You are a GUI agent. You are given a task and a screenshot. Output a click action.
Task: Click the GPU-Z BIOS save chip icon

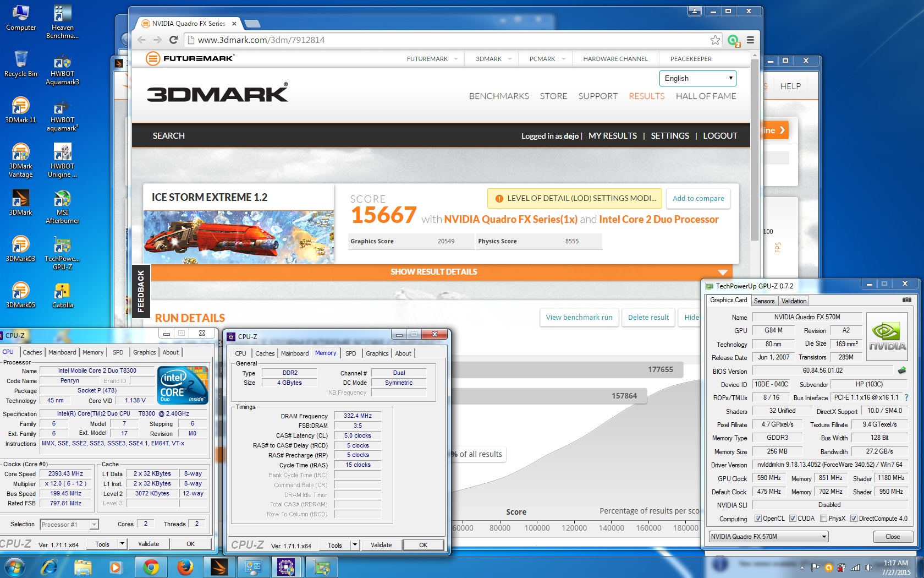(x=901, y=370)
